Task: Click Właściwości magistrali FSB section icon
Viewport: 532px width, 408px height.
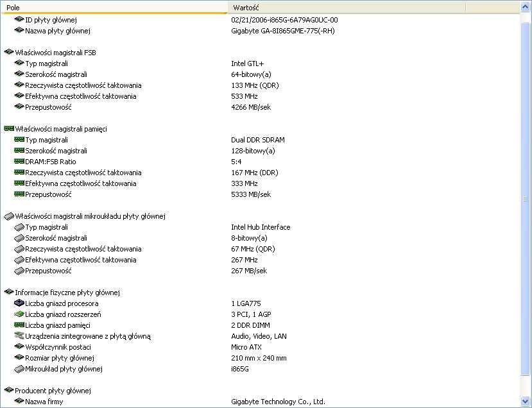Action: tap(9, 52)
